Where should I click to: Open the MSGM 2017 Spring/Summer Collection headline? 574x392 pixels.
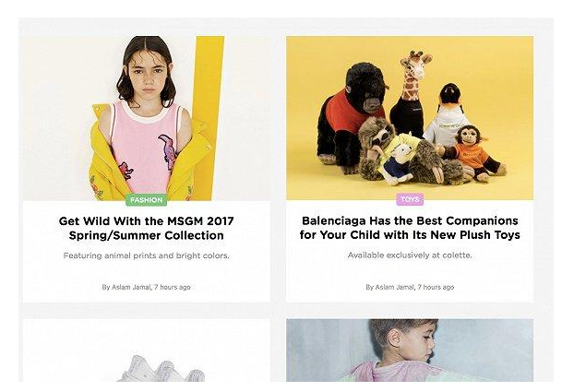(x=147, y=228)
